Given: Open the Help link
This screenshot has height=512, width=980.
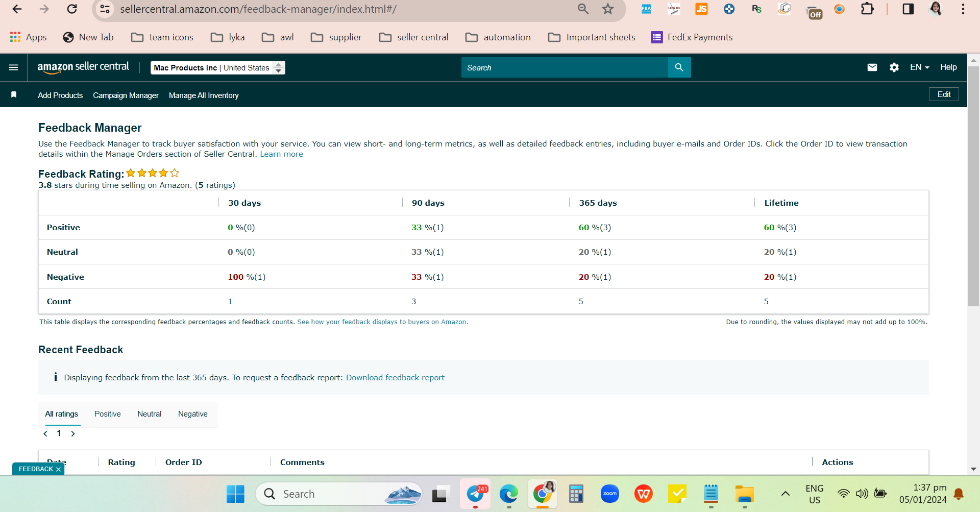Looking at the screenshot, I should point(948,67).
